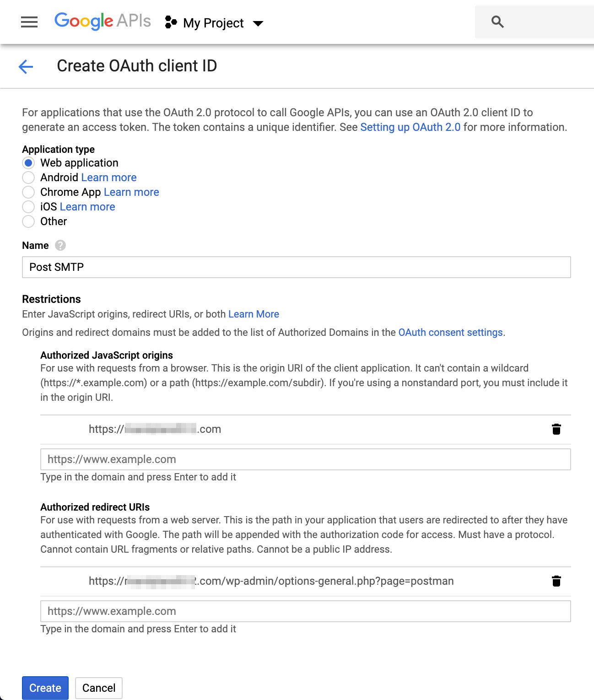The width and height of the screenshot is (594, 700).
Task: Click the Cancel button
Action: point(99,688)
